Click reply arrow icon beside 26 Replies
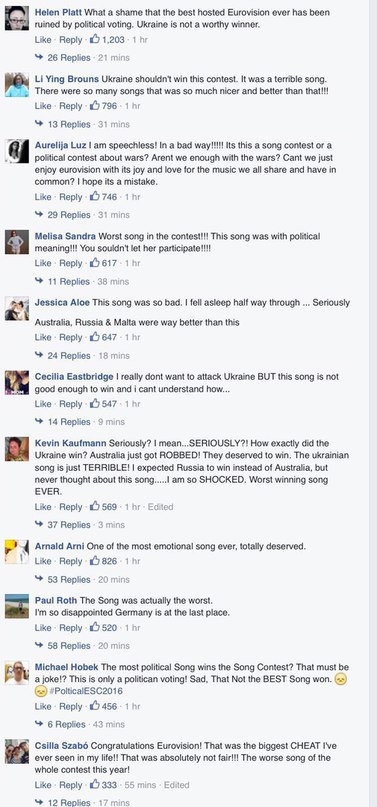 [x=39, y=57]
